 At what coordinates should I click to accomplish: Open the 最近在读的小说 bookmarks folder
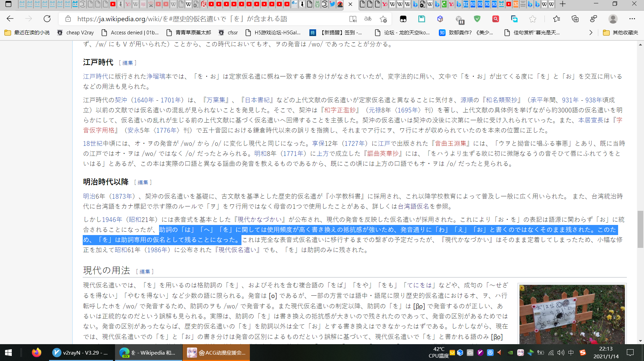tap(27, 33)
